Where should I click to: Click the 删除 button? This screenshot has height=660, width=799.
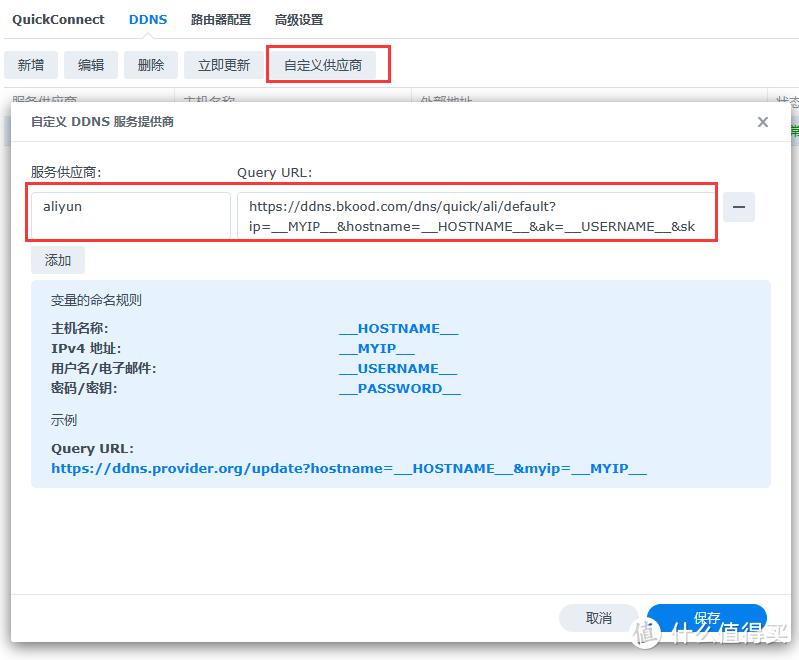[151, 65]
